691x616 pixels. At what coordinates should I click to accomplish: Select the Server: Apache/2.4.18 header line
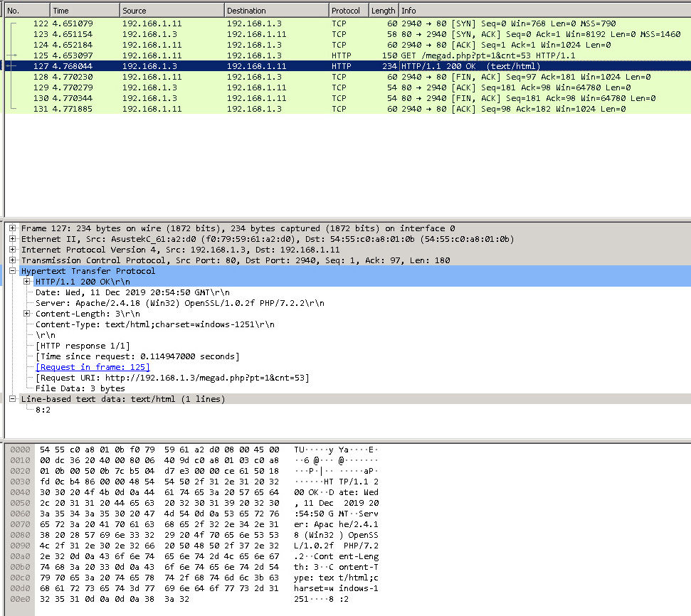click(179, 303)
